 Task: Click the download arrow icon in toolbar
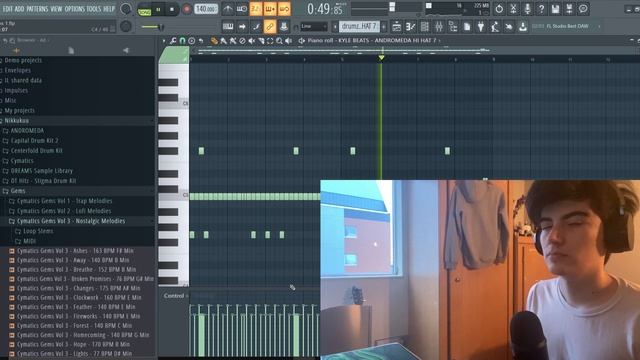(x=523, y=27)
